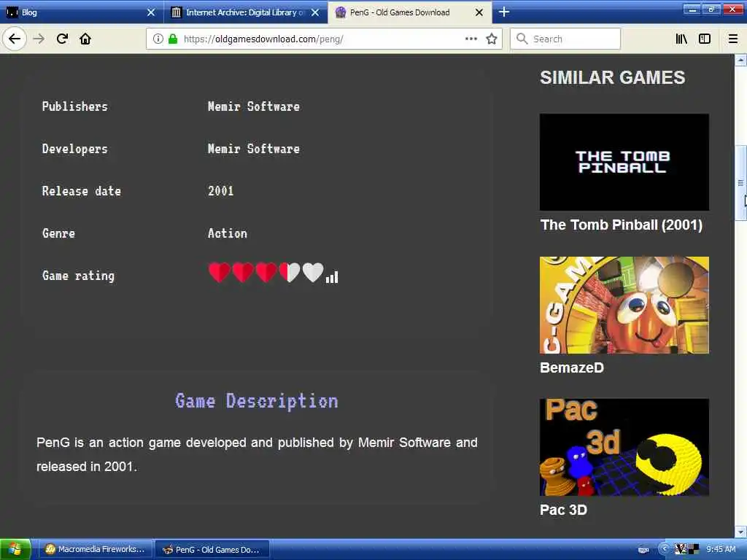
Task: Select PenG - Old Games taskbar button
Action: tap(212, 550)
